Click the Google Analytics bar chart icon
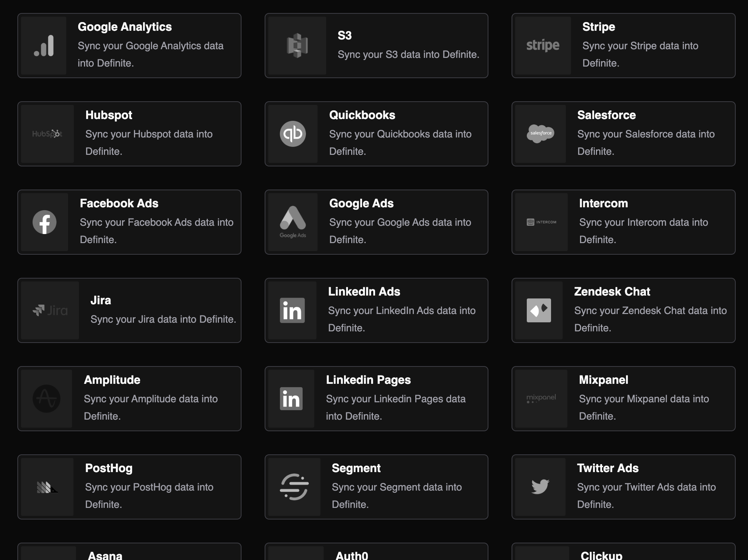The width and height of the screenshot is (748, 560). click(44, 46)
